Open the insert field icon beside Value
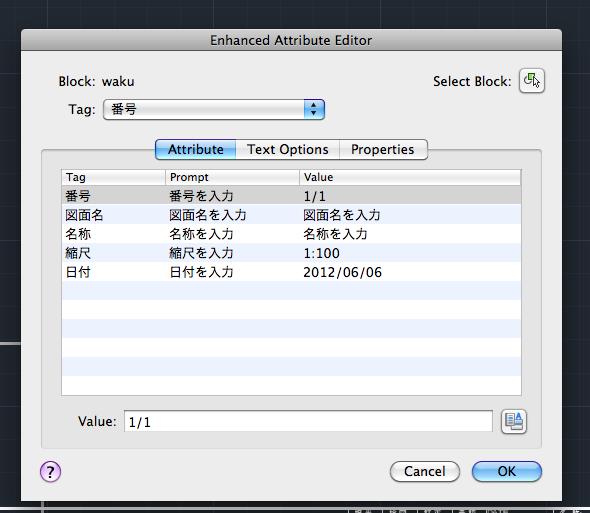The image size is (590, 513). [514, 422]
